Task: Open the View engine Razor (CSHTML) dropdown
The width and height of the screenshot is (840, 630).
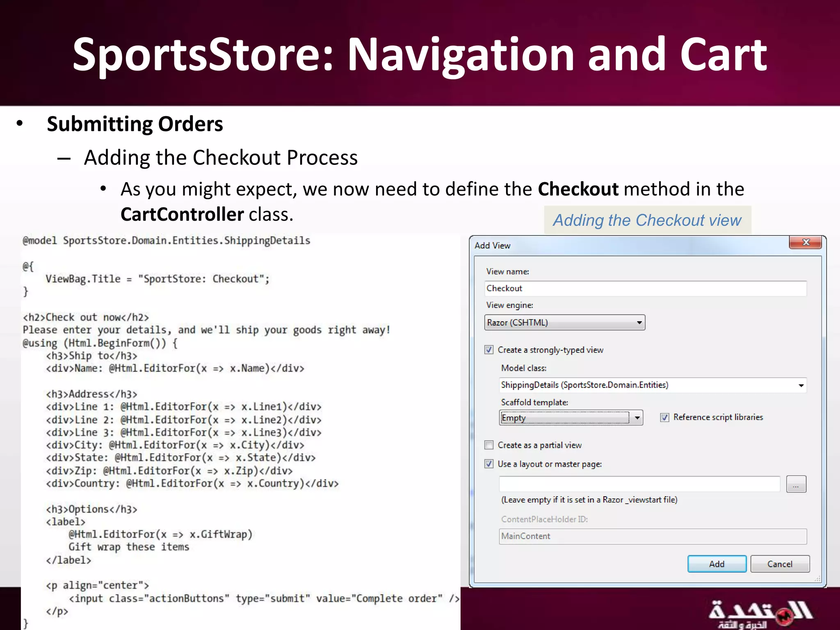Action: point(565,322)
